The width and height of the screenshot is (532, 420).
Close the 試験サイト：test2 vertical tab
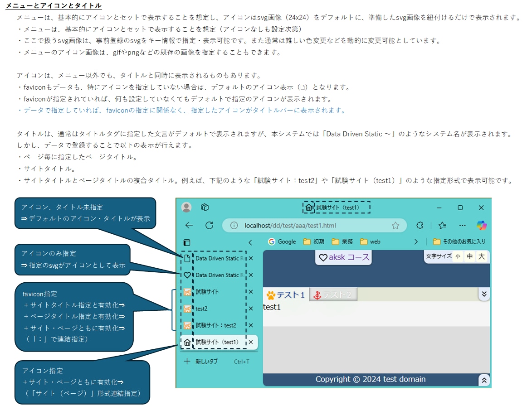(x=251, y=325)
